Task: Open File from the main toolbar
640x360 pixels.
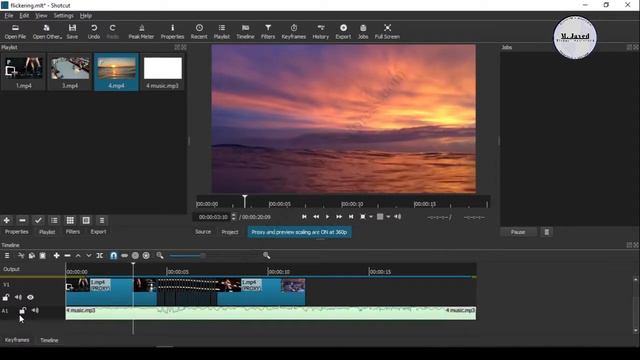Action: (15, 31)
